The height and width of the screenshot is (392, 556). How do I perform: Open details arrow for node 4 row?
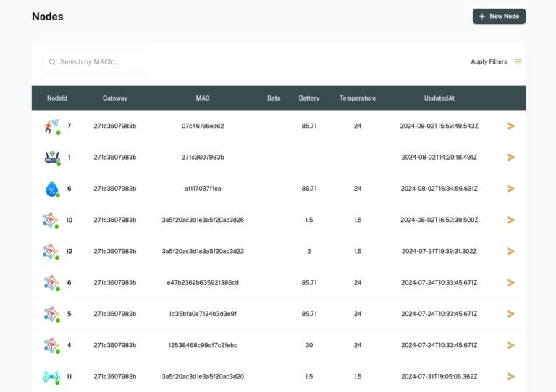511,346
